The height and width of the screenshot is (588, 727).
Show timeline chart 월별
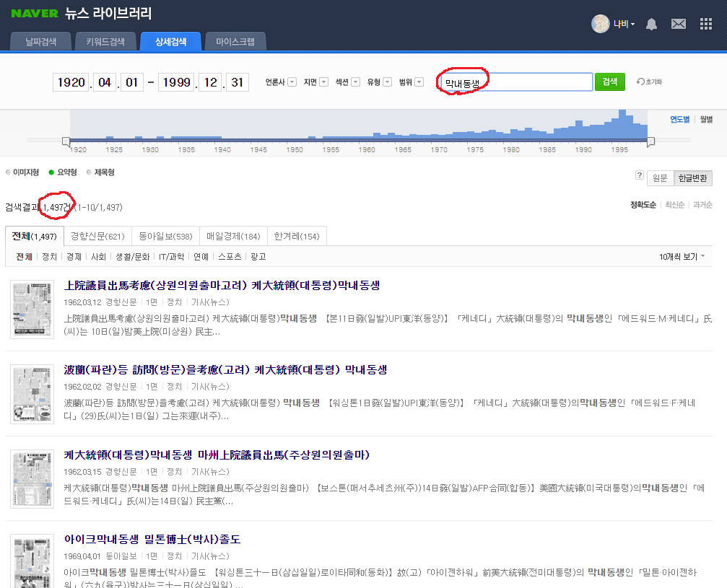click(x=706, y=120)
